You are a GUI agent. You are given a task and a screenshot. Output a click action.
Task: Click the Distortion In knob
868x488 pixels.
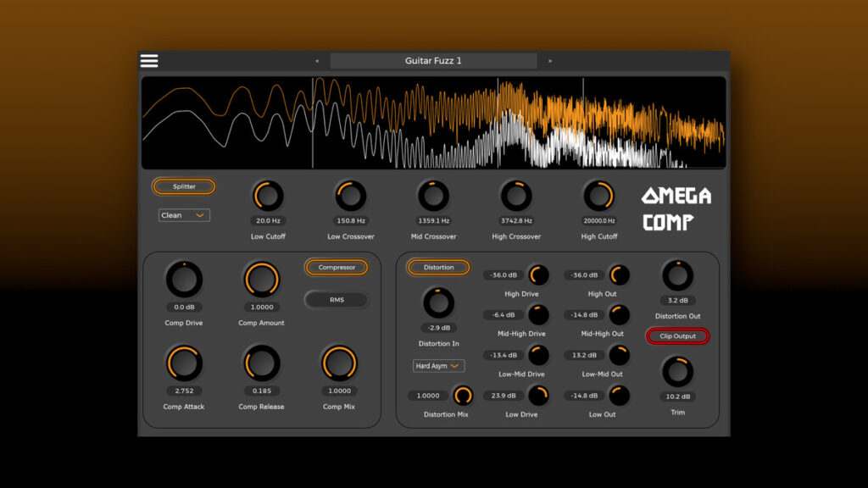[x=438, y=302]
